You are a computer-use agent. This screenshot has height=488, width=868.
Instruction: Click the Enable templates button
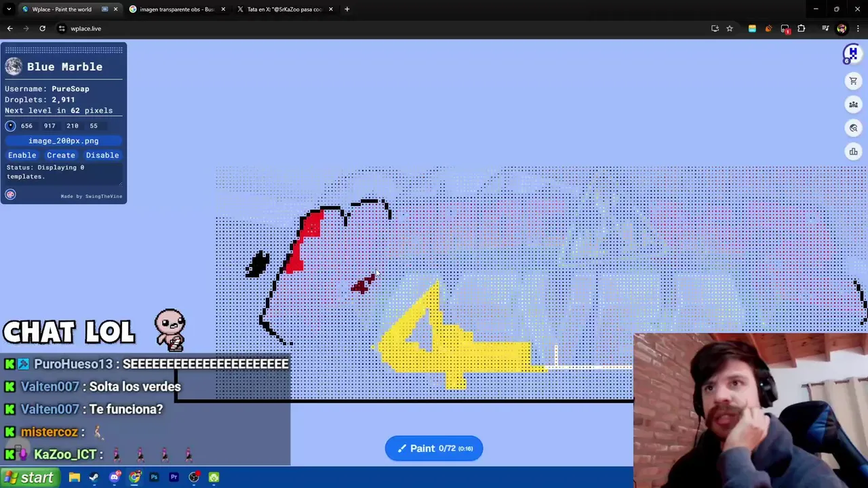pos(22,155)
